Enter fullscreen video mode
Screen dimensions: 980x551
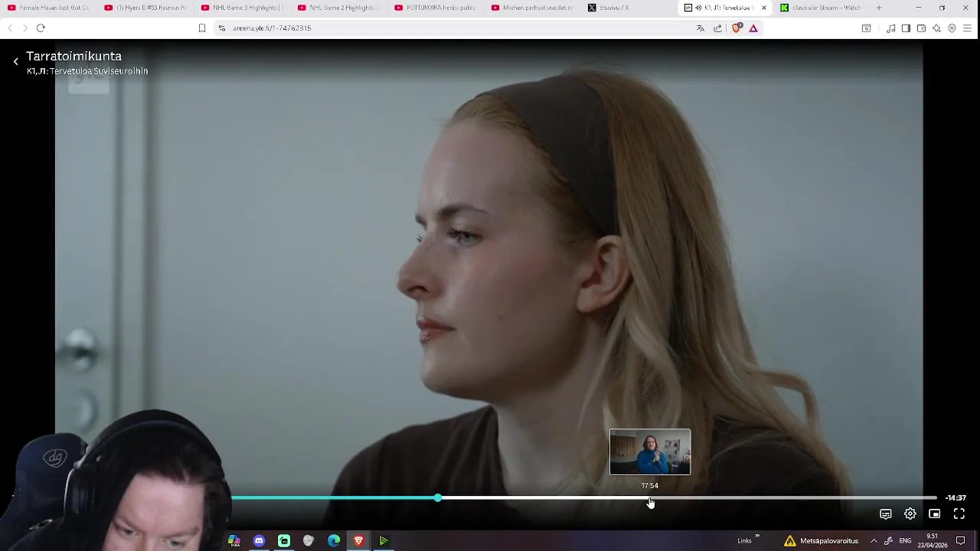[959, 514]
